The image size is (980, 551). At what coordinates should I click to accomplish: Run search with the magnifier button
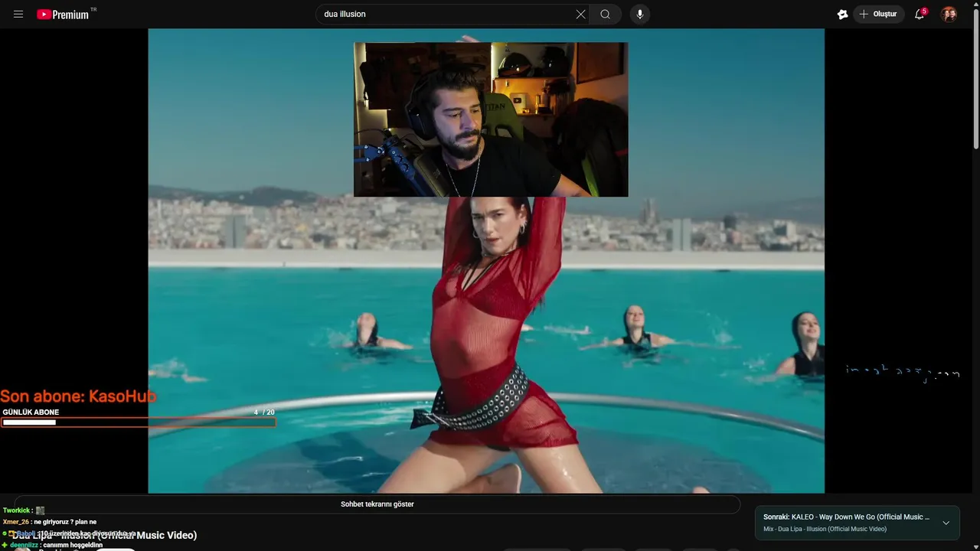click(x=605, y=14)
